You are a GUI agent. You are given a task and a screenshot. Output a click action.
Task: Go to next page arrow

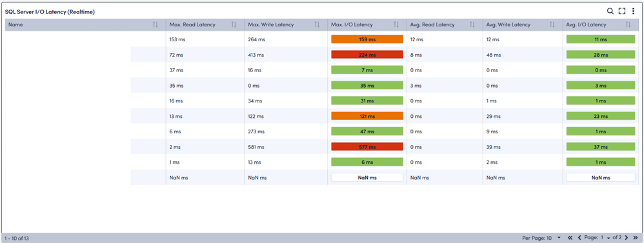pyautogui.click(x=627, y=238)
